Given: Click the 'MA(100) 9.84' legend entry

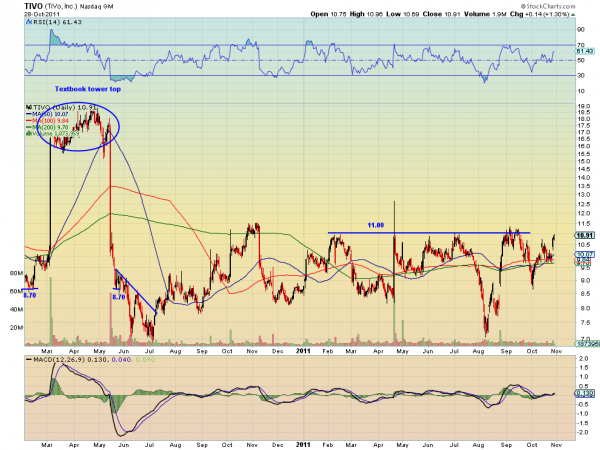Looking at the screenshot, I should coord(51,121).
